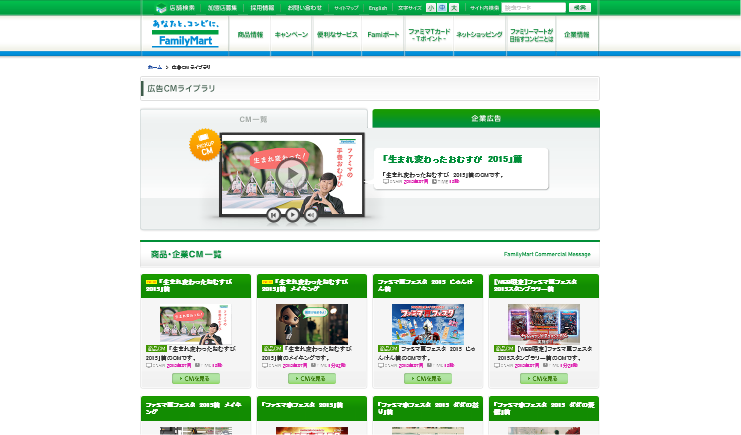Set font size to large (大)
The height and width of the screenshot is (435, 741).
[454, 8]
